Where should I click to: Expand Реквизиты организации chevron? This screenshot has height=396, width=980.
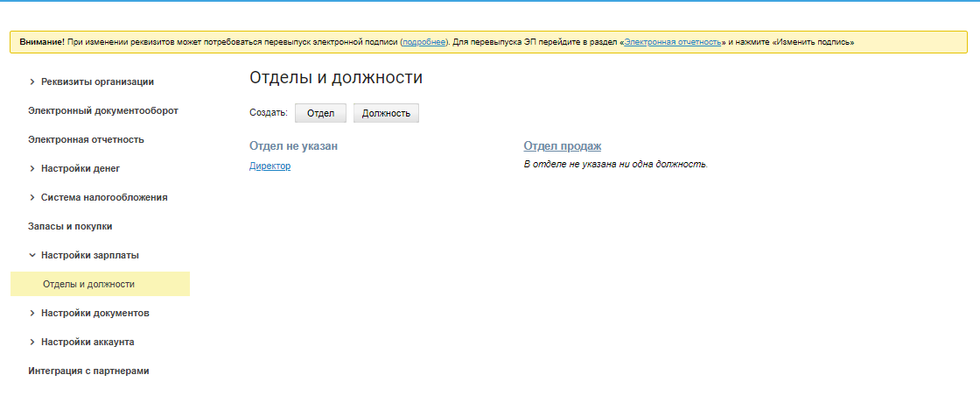point(31,82)
